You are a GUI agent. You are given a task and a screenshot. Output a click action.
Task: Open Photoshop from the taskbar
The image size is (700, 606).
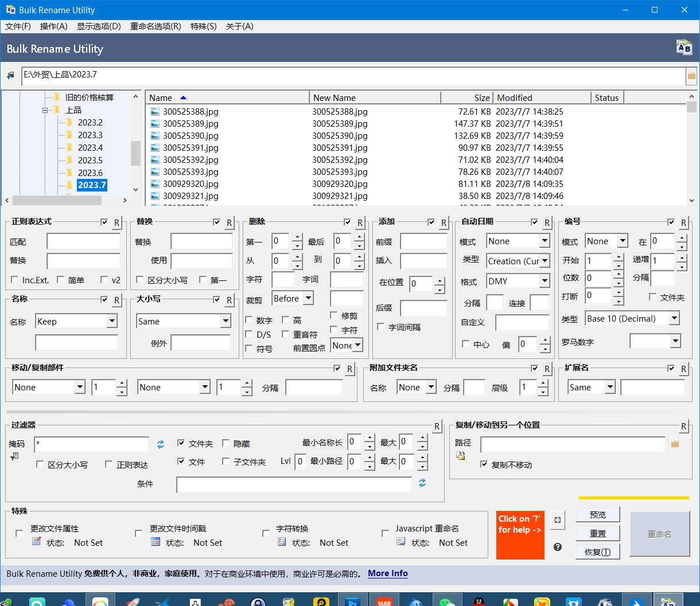[x=352, y=601]
